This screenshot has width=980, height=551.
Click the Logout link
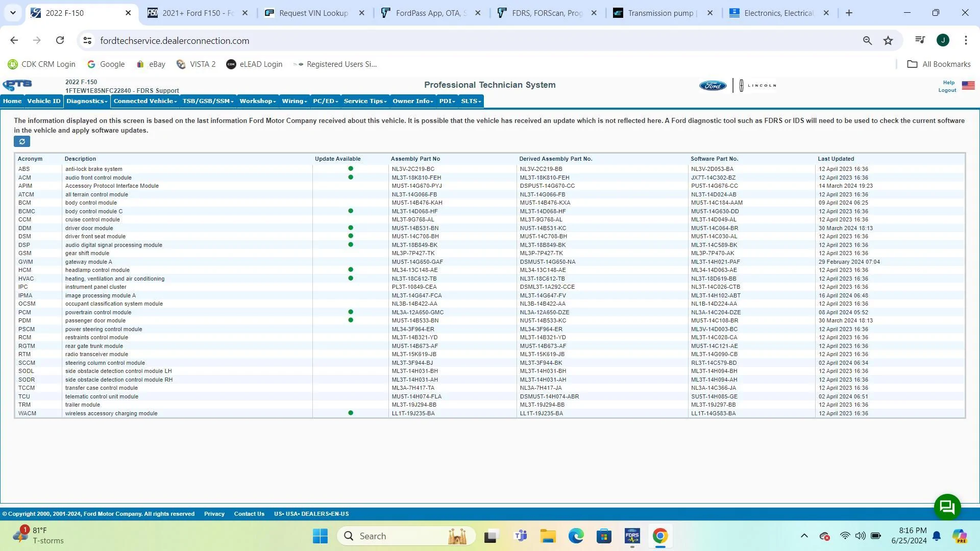947,90
